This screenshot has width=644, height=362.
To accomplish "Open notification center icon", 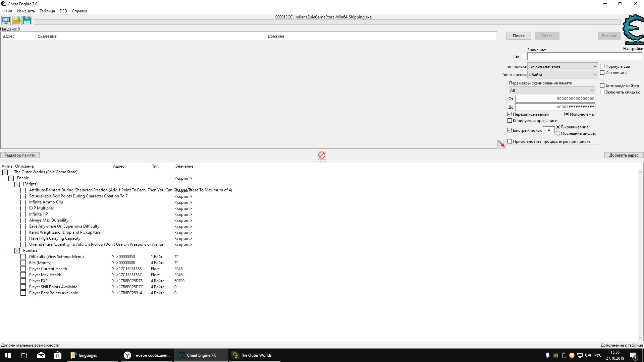I will point(633,355).
